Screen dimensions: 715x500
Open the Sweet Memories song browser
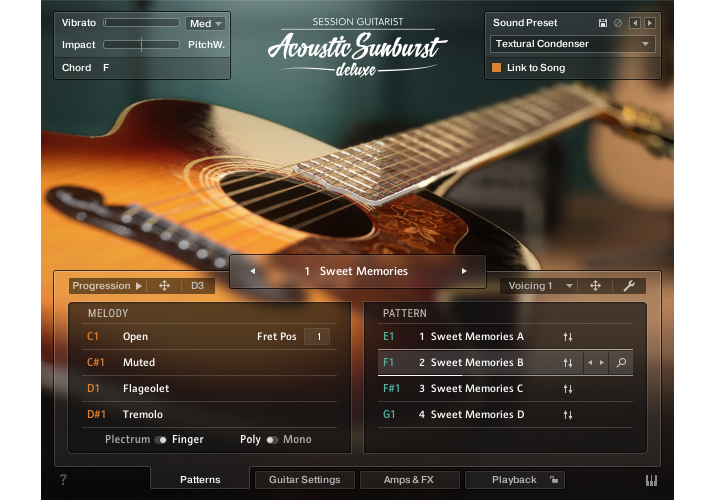pos(358,271)
